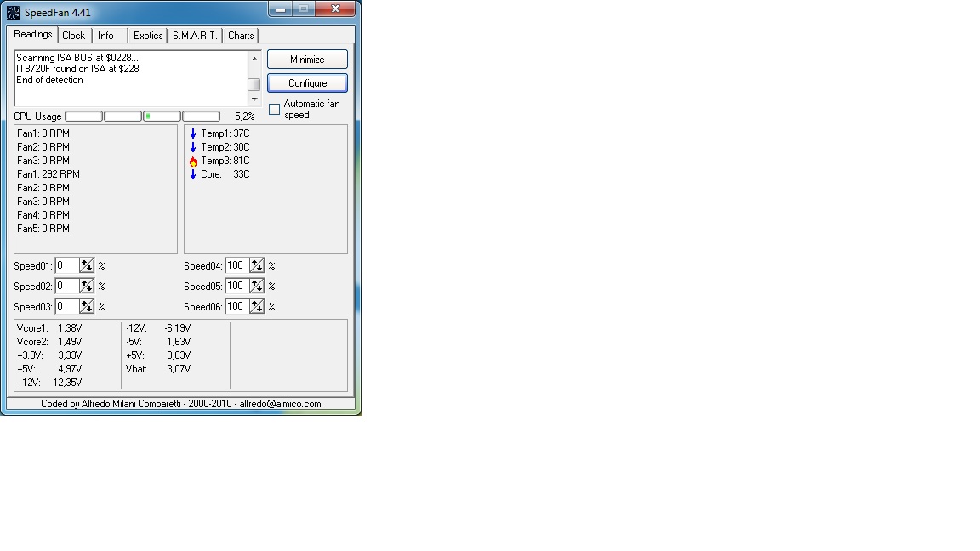The image size is (980, 551).
Task: Toggle the Automatic fan speed checkbox
Action: (x=275, y=110)
